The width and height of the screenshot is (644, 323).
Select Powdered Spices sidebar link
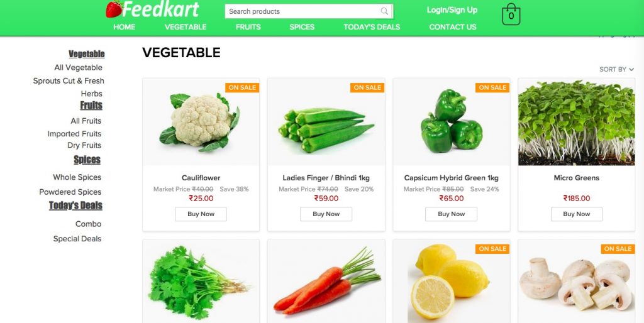pos(70,192)
